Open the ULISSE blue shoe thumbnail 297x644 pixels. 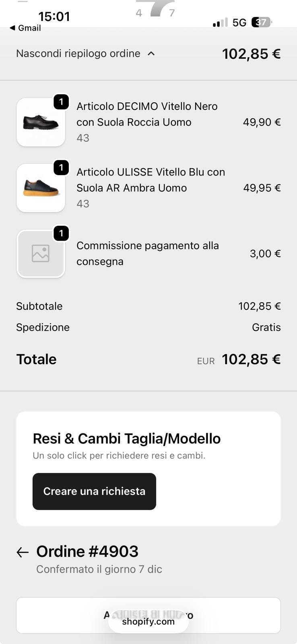click(x=41, y=188)
